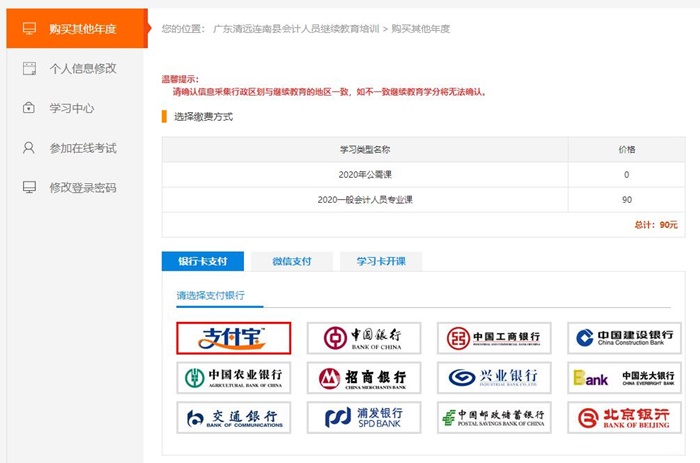Image resolution: width=700 pixels, height=463 pixels.
Task: Select Alipay (支付宝) payment option
Action: pyautogui.click(x=233, y=338)
